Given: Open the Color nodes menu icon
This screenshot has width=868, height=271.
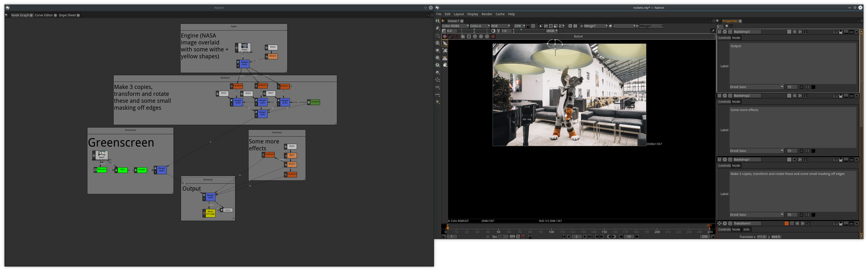Looking at the screenshot, I should pos(438,50).
